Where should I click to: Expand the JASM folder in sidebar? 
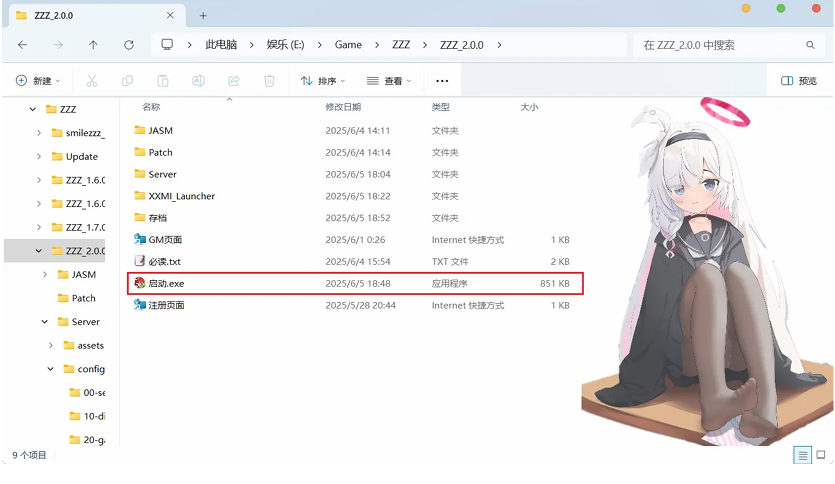[46, 275]
